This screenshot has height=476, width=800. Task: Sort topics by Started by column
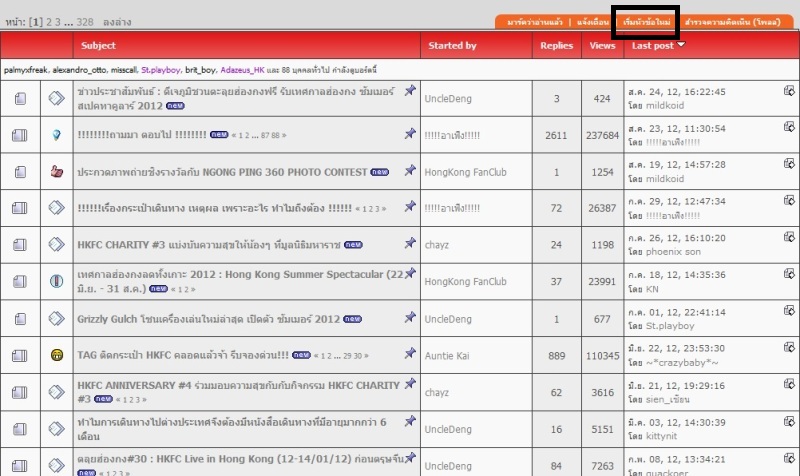point(452,45)
